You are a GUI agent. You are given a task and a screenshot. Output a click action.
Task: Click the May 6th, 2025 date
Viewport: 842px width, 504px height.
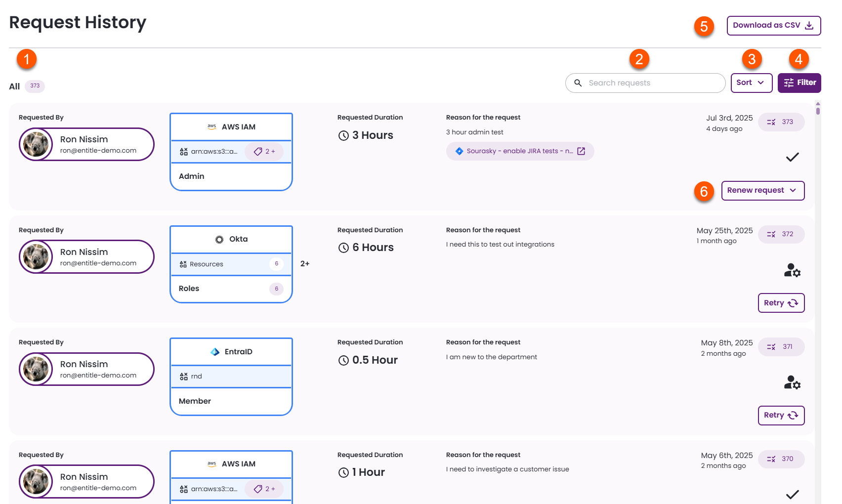coord(727,456)
